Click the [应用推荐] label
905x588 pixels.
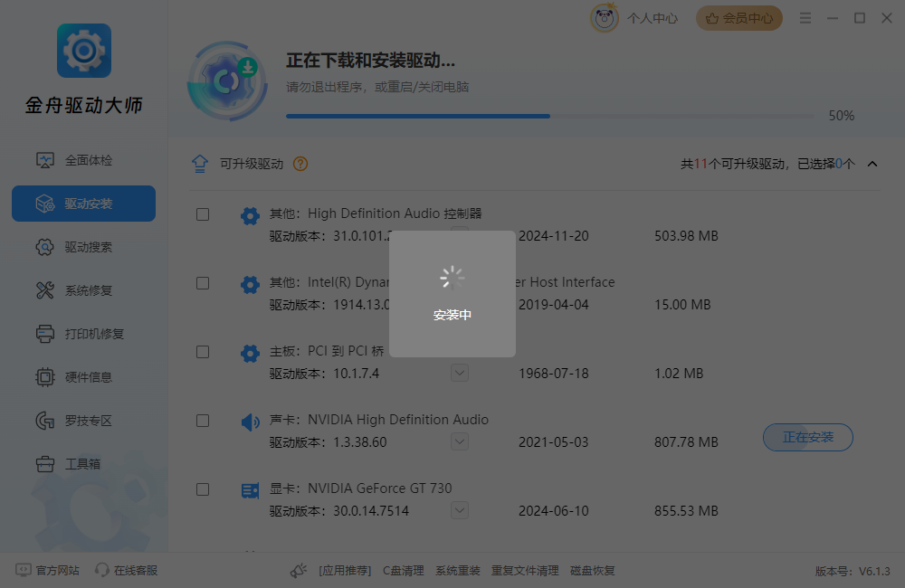coord(345,571)
